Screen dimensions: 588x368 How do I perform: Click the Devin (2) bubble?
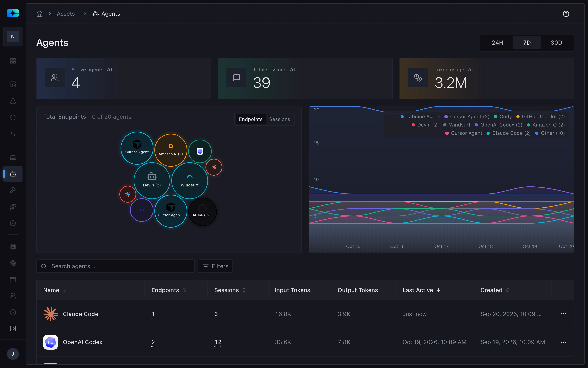pos(152,181)
